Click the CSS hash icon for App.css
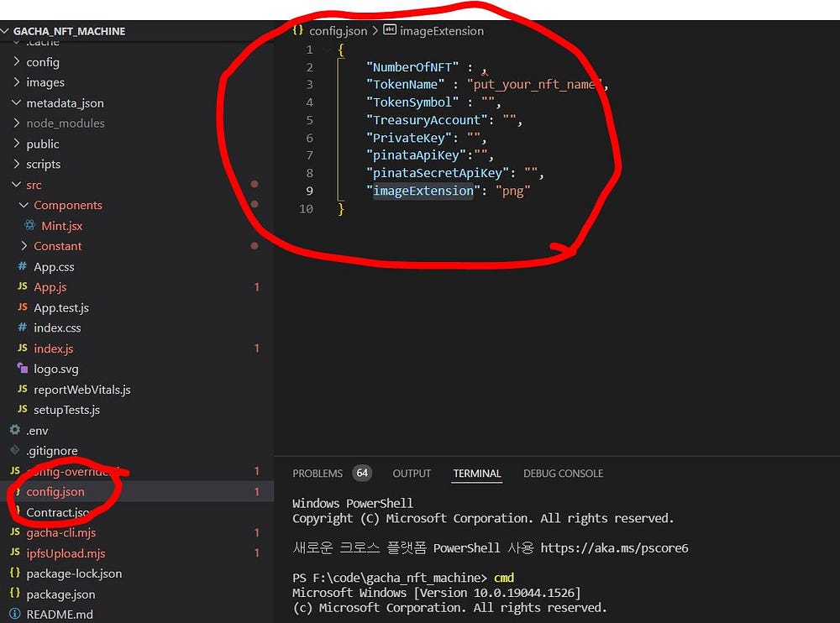 click(22, 266)
